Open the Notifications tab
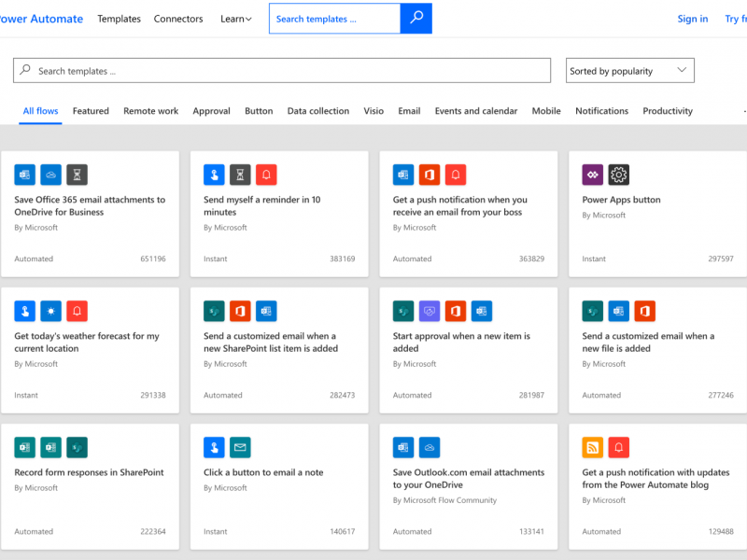 click(x=601, y=111)
